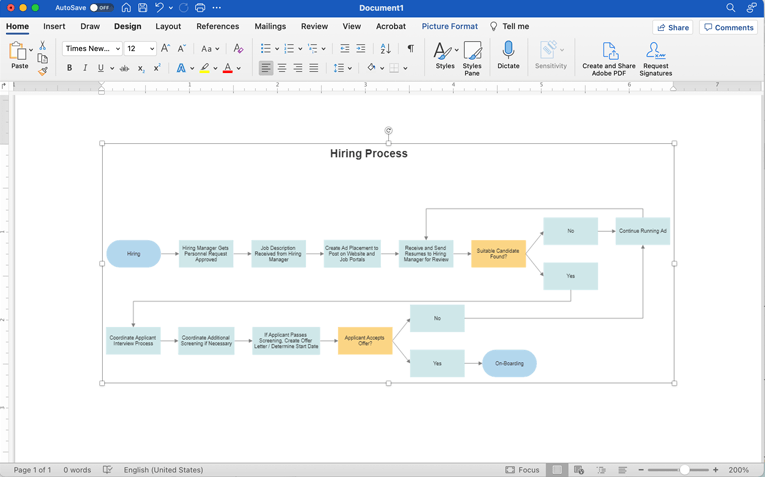This screenshot has width=765, height=477.
Task: Click the bottom-right picture resize handle
Action: point(674,383)
